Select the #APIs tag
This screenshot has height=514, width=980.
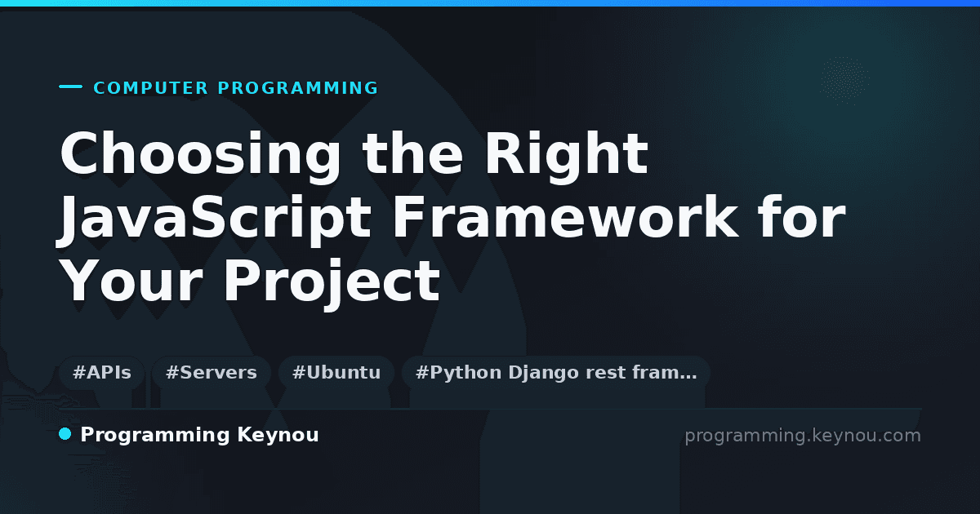tap(102, 373)
